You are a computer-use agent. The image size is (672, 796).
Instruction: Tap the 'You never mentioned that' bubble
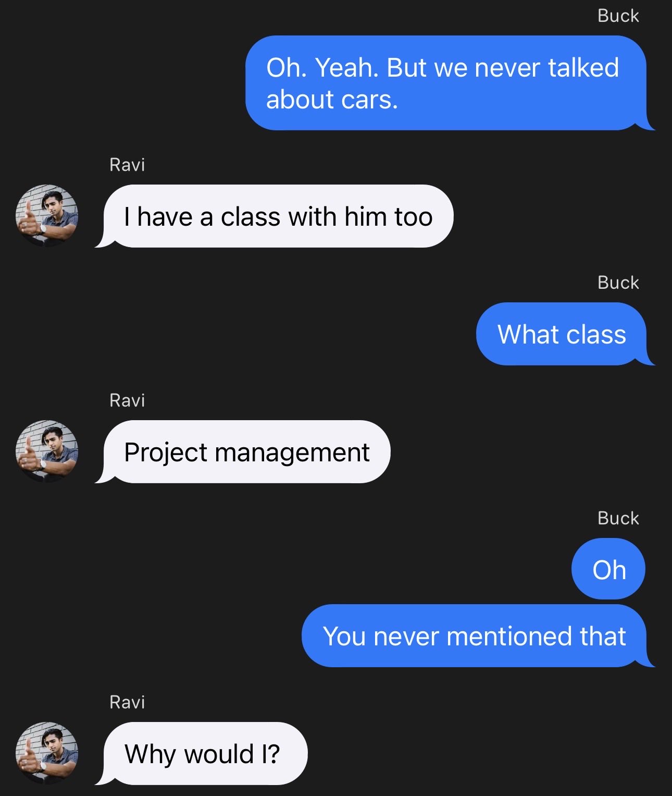[477, 635]
